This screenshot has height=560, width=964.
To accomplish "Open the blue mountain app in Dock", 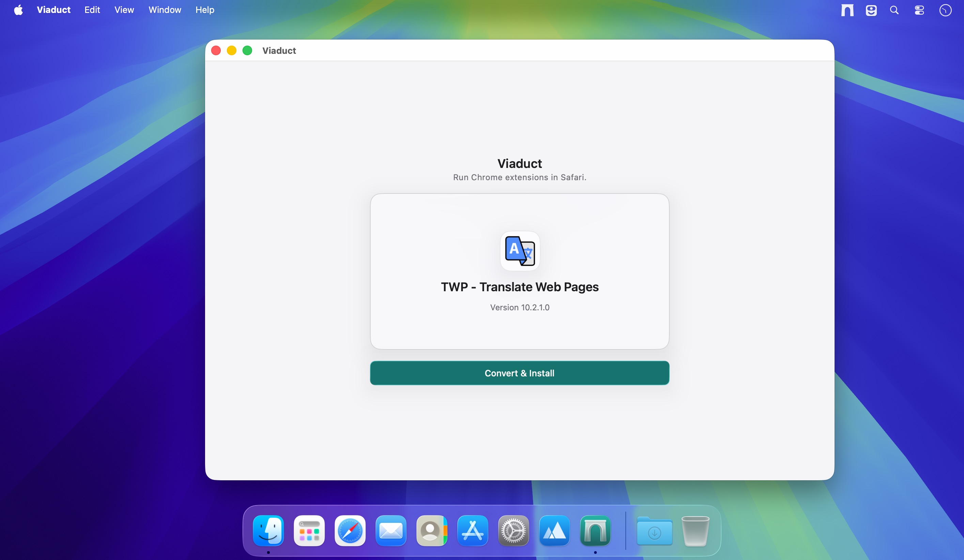I will coord(554,531).
